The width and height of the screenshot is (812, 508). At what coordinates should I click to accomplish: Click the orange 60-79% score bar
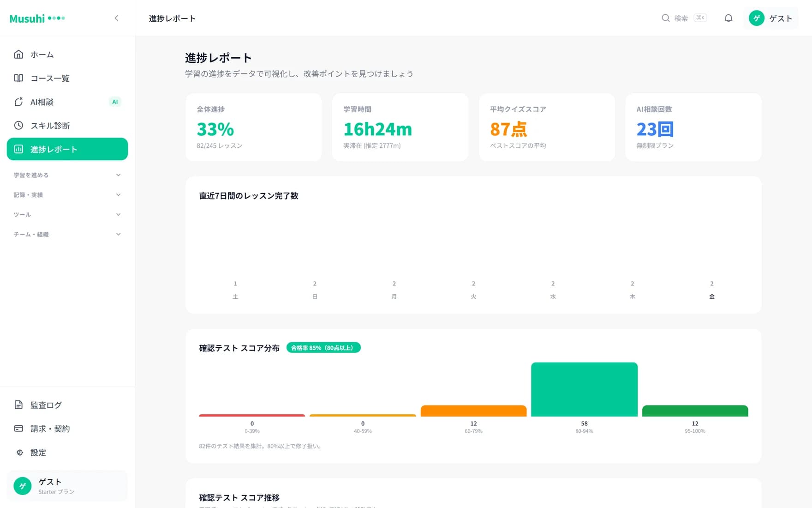point(473,411)
